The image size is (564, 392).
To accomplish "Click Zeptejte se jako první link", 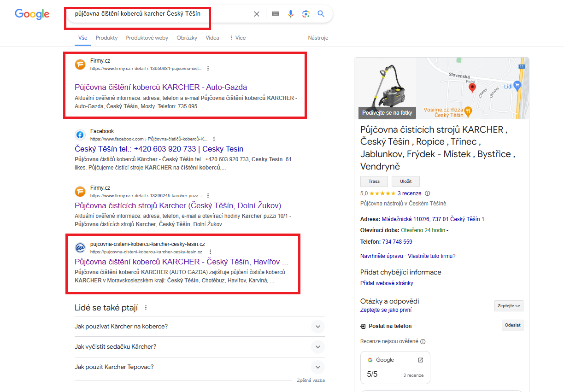I will [386, 310].
